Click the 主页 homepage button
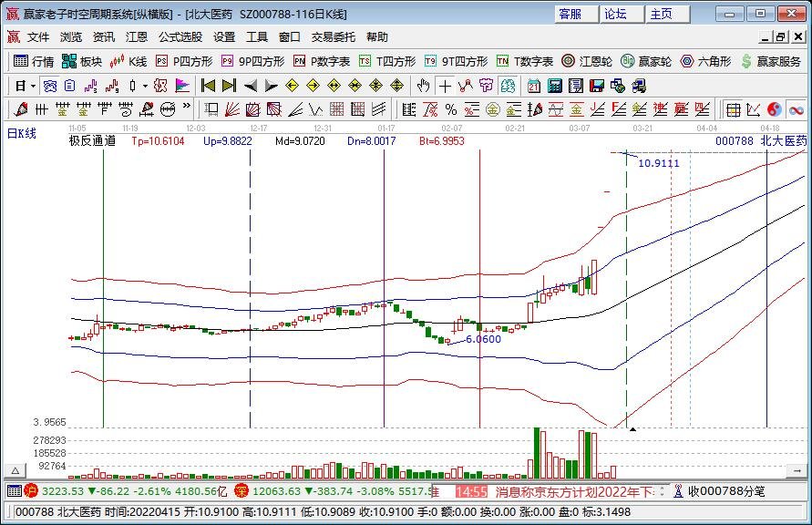Viewport: 812px width, 525px height. coord(667,14)
